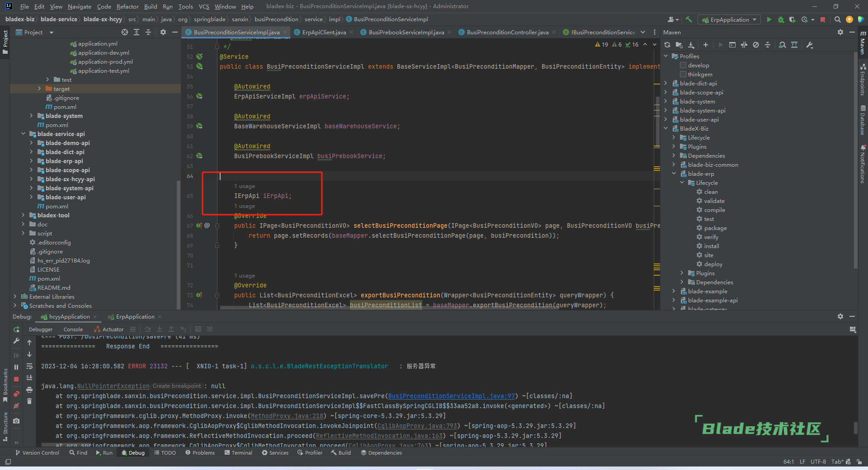868x470 pixels.
Task: Stop debug session with red square
Action: 16,379
